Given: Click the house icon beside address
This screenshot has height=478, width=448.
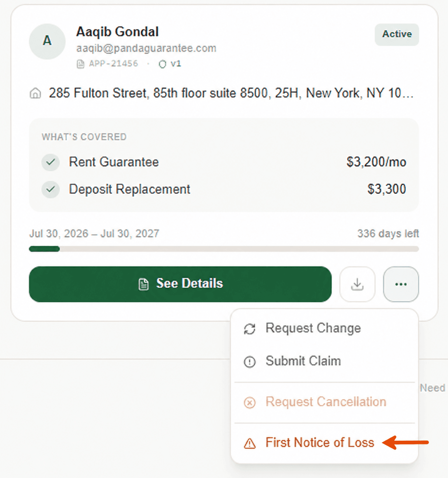Looking at the screenshot, I should 35,93.
